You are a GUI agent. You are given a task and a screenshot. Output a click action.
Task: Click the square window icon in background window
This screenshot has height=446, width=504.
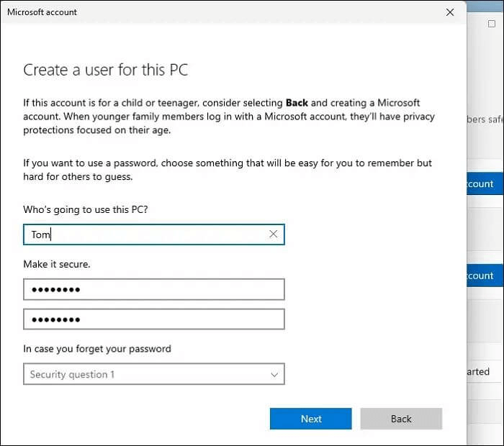(x=491, y=24)
